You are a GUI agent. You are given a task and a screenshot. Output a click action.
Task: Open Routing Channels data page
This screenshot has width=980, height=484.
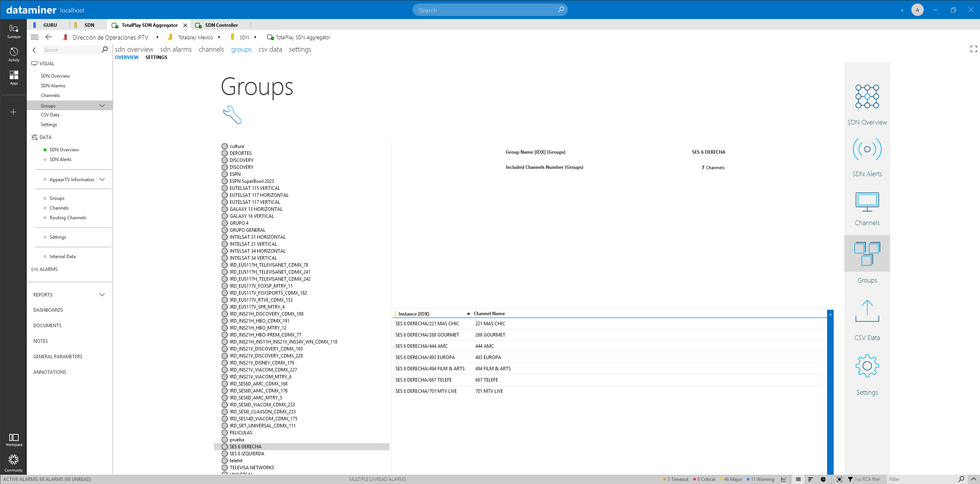coord(68,218)
